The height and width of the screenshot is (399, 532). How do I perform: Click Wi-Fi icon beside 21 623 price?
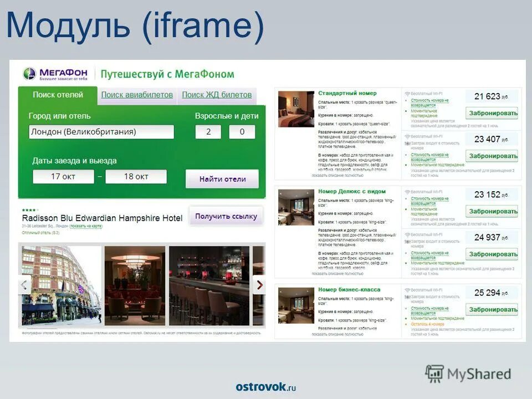[407, 94]
